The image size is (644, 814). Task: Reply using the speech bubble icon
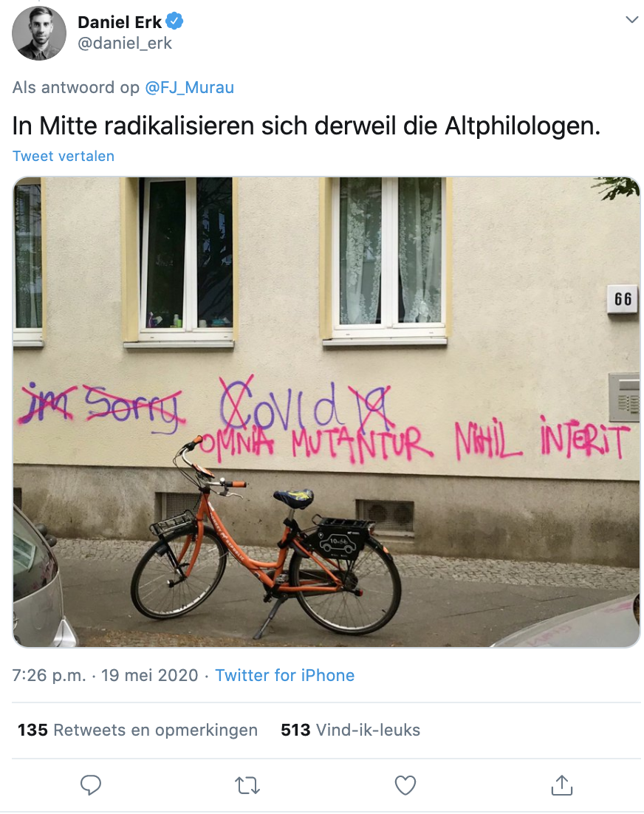point(91,785)
